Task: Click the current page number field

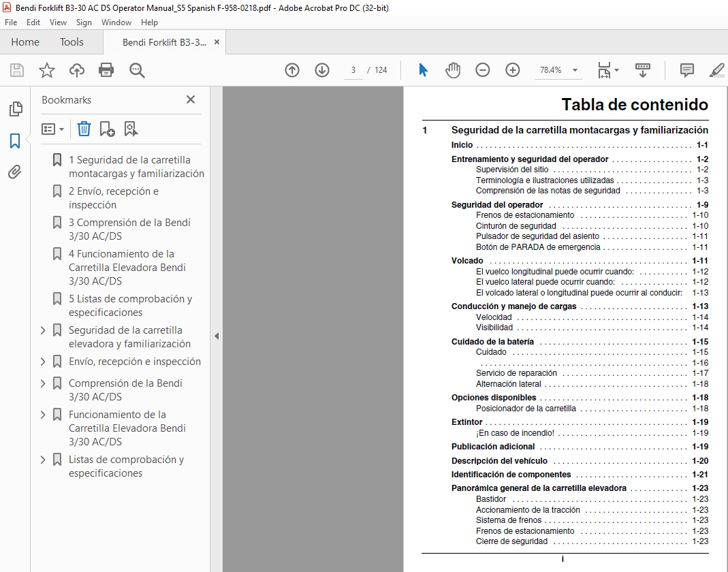Action: (353, 70)
